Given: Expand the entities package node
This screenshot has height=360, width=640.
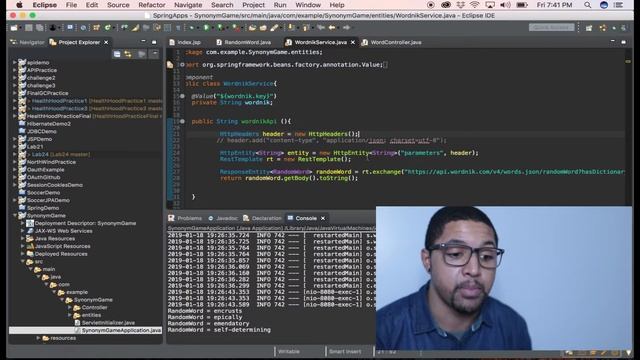Looking at the screenshot, I should click(69, 315).
